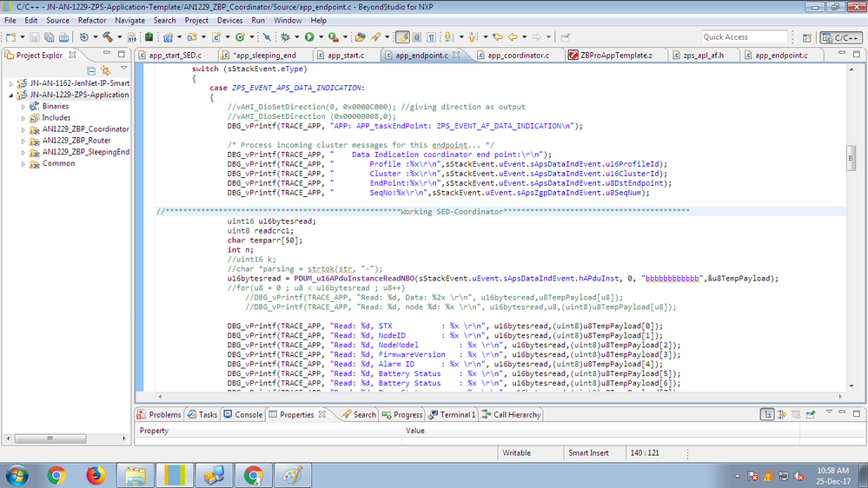Expand the Includes tree node

click(x=23, y=118)
